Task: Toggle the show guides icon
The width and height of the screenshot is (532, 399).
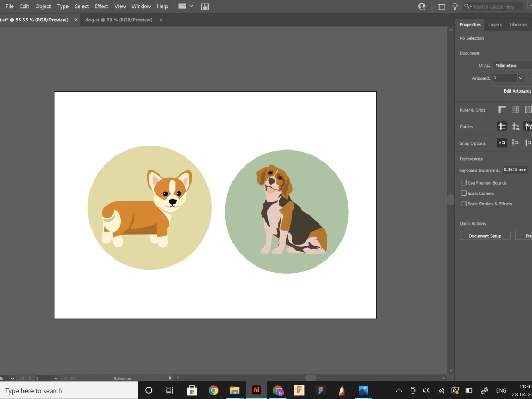Action: tap(502, 127)
